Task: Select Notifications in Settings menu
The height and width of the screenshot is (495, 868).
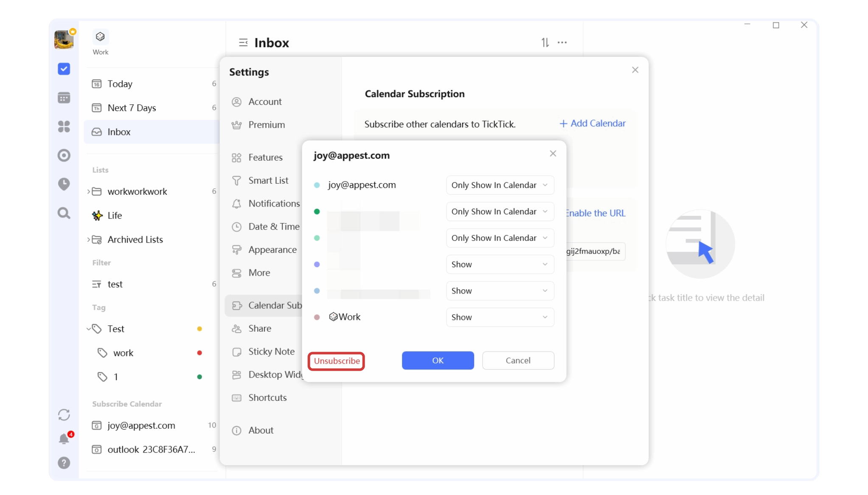Action: coord(274,203)
